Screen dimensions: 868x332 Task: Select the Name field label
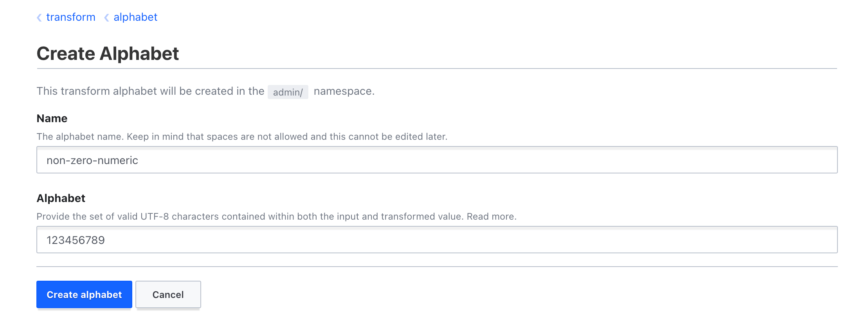[x=52, y=118]
